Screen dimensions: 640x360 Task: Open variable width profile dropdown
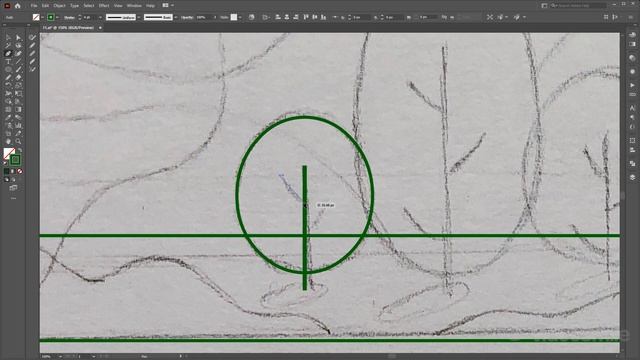(138, 17)
